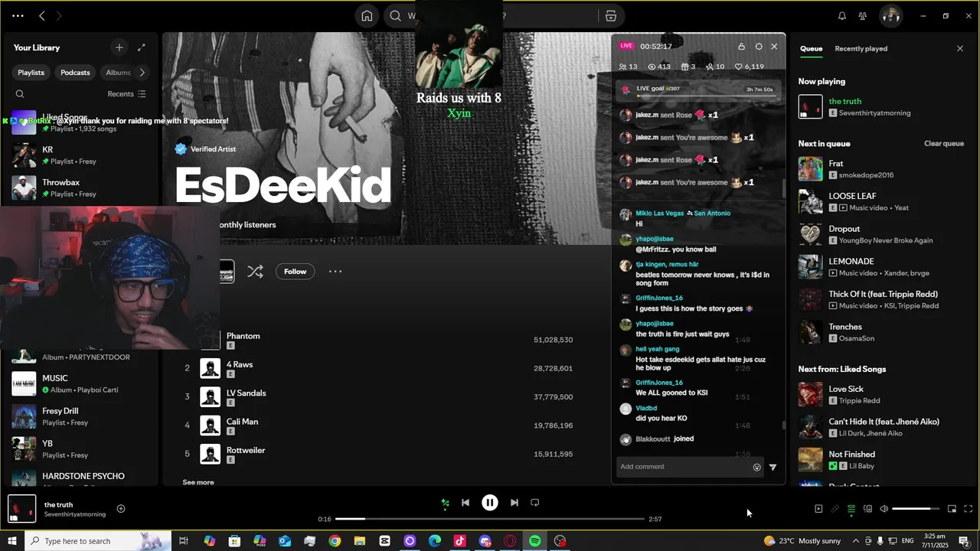
Task: Select LEMONADE in the queue
Action: 880,267
